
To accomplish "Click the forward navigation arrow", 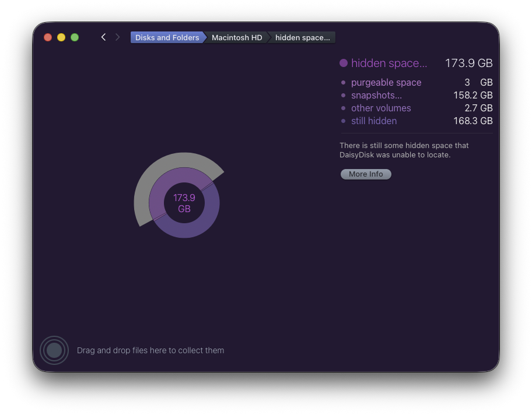I will click(117, 37).
